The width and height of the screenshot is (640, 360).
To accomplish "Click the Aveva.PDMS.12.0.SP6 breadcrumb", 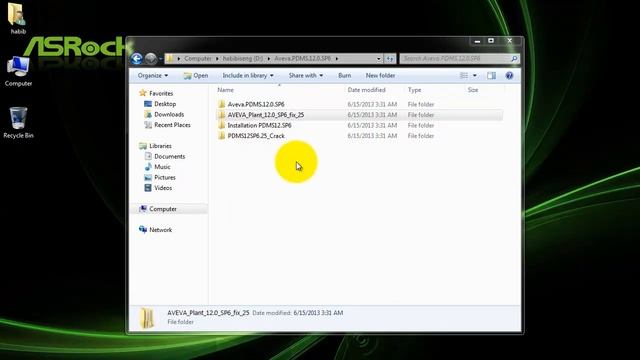I will (302, 59).
